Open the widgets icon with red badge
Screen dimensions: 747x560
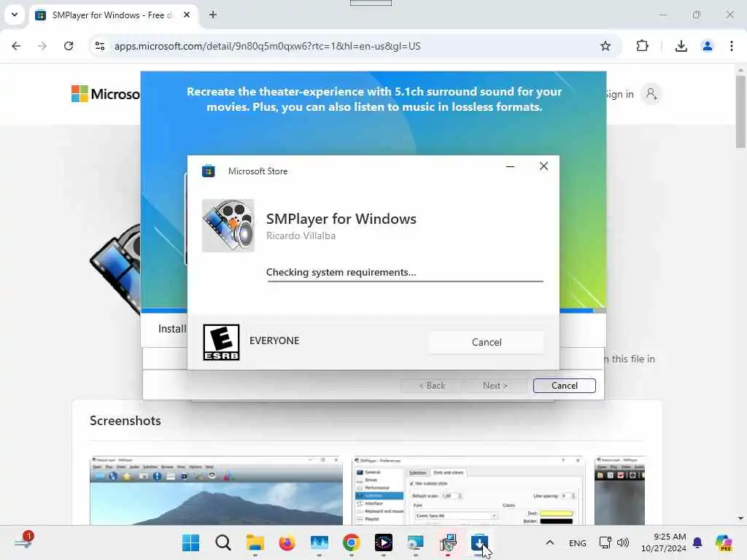[23, 541]
